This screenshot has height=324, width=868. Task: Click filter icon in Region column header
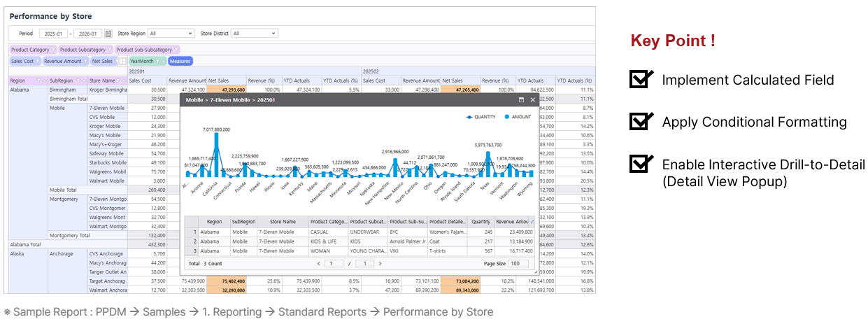tap(38, 80)
